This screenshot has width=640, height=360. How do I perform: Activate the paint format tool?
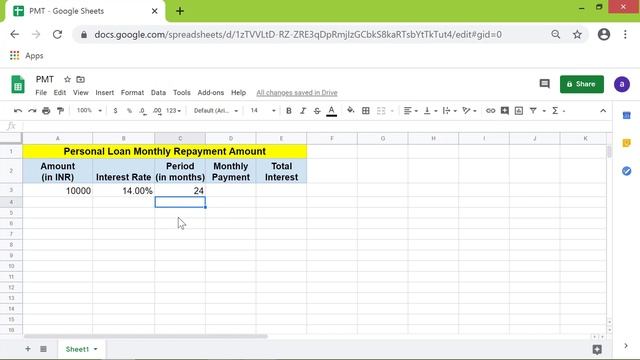pos(60,111)
